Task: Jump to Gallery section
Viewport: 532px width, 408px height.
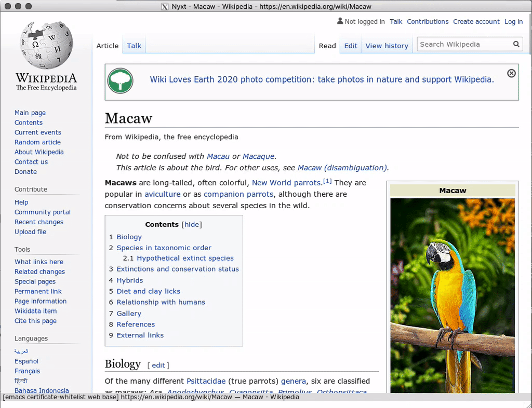Action: tap(129, 314)
